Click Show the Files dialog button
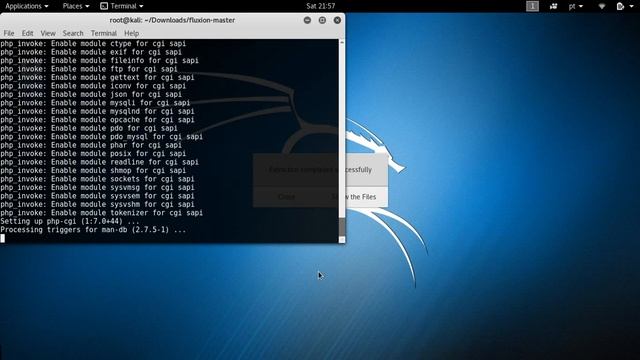 (353, 197)
